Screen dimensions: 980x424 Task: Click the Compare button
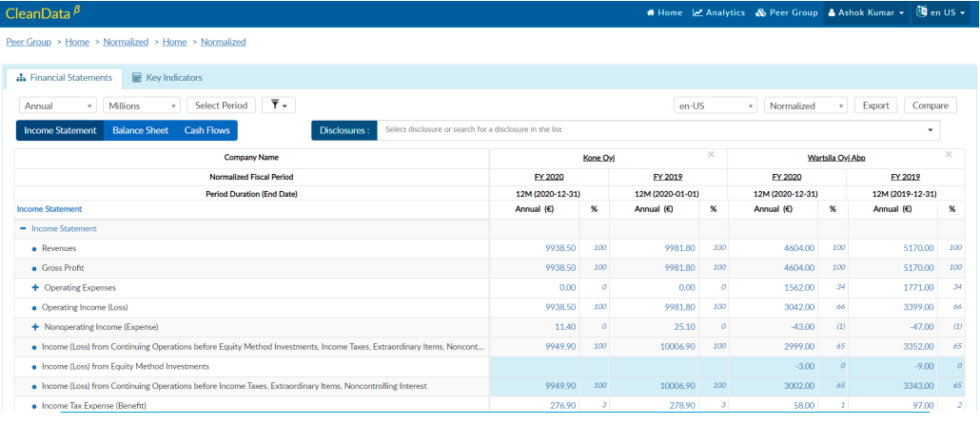(930, 106)
